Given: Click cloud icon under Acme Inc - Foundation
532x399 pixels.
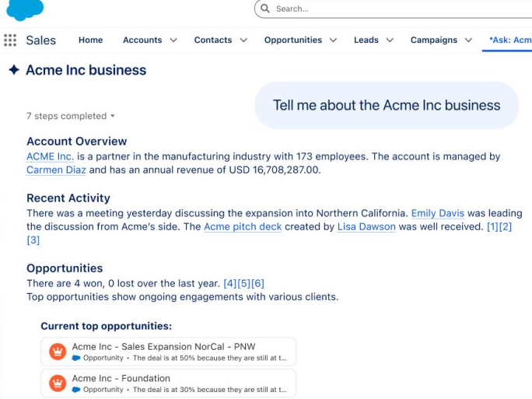Looking at the screenshot, I should pos(76,390).
